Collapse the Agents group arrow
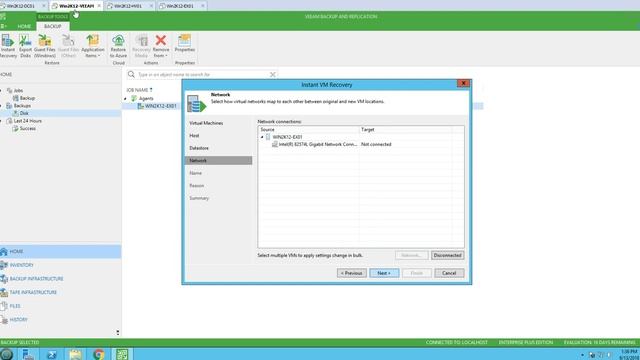 coord(126,98)
